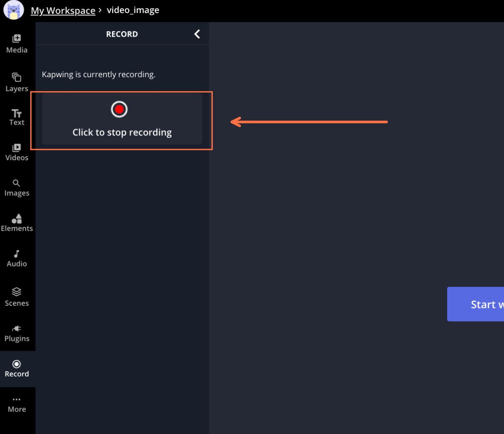Select the Text tool in sidebar
This screenshot has width=504, height=434.
[x=17, y=117]
